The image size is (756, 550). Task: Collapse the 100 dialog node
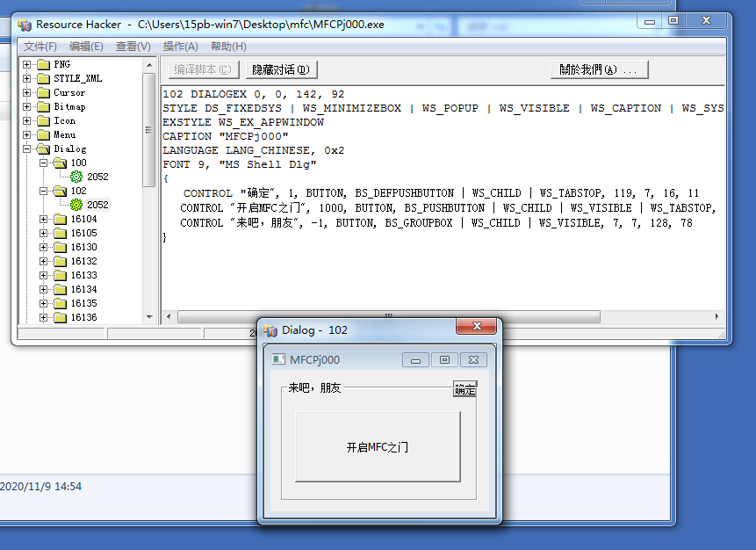[x=43, y=163]
